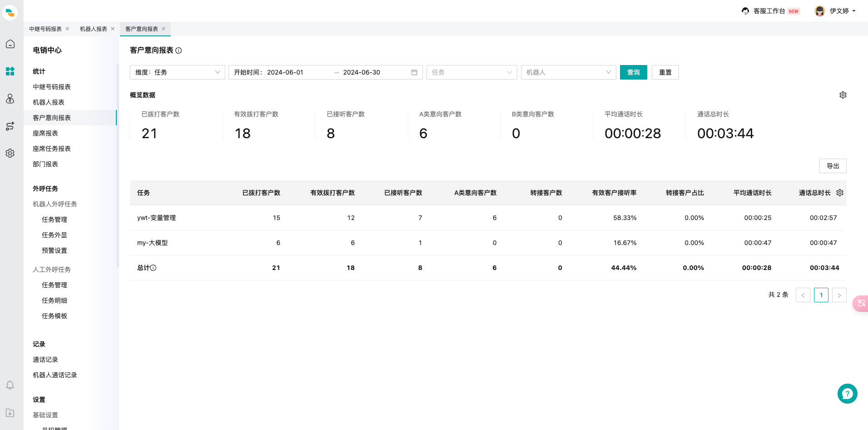Open 客服工作台 workbench link
Viewport: 868px width, 430px height.
[769, 11]
